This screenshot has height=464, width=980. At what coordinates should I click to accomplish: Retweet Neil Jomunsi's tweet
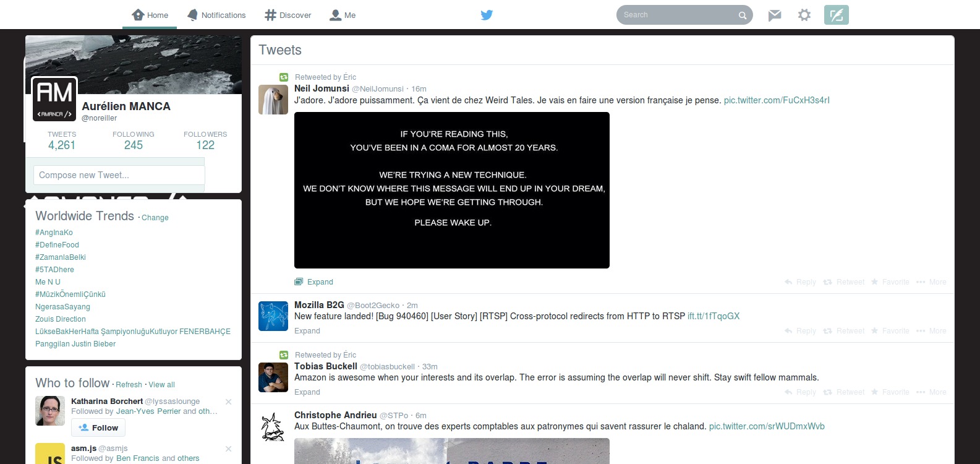844,282
